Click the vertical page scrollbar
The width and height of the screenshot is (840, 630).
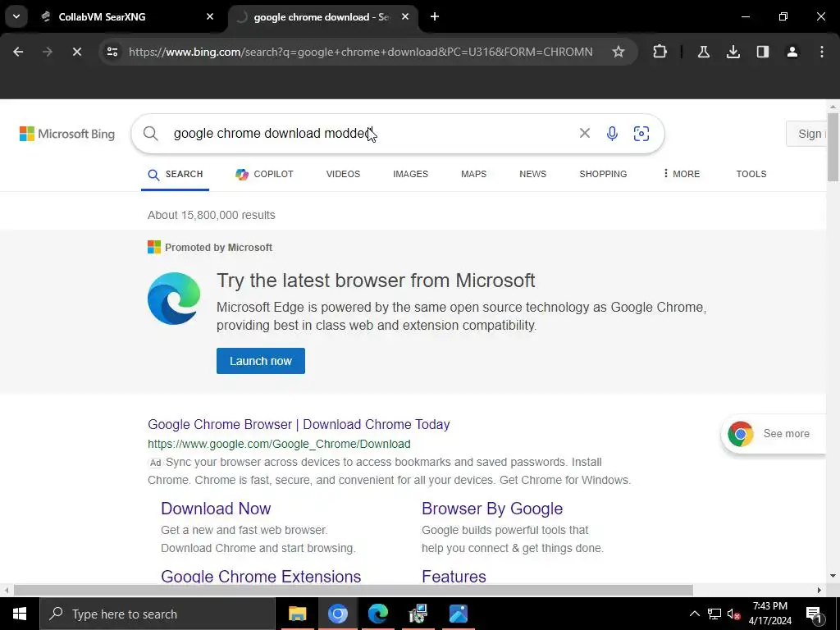click(833, 148)
